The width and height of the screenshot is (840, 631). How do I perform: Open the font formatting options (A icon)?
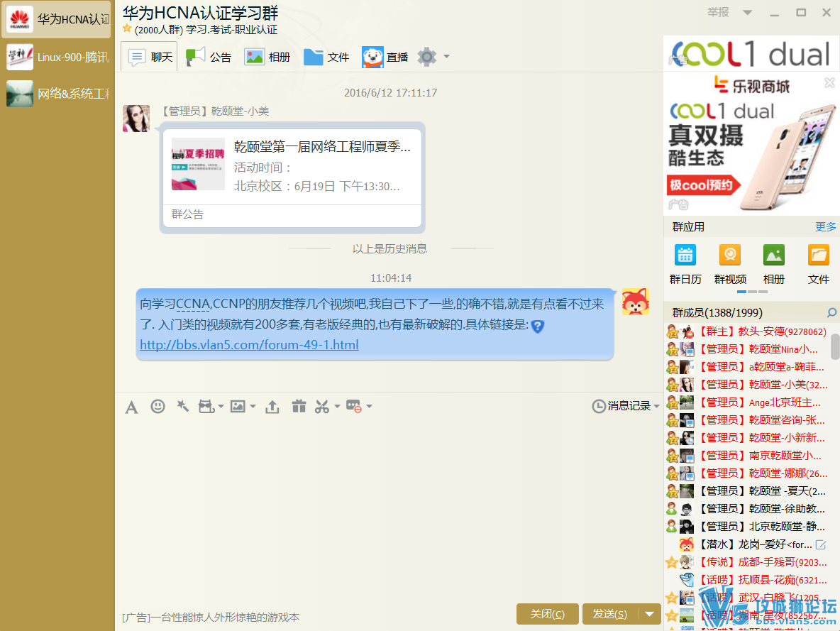click(131, 407)
